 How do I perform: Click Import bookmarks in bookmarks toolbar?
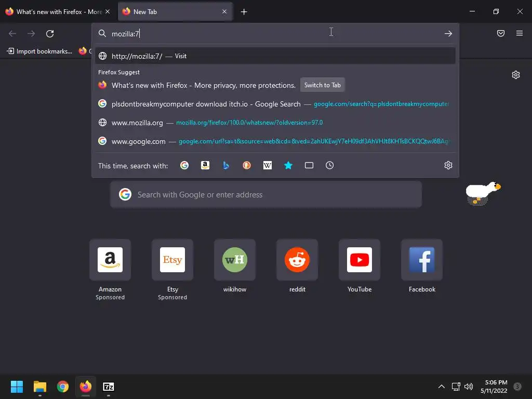pos(39,51)
